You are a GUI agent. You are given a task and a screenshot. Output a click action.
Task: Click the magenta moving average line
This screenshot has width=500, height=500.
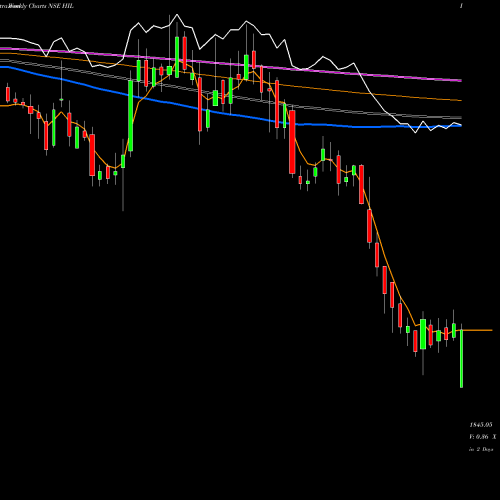(231, 64)
